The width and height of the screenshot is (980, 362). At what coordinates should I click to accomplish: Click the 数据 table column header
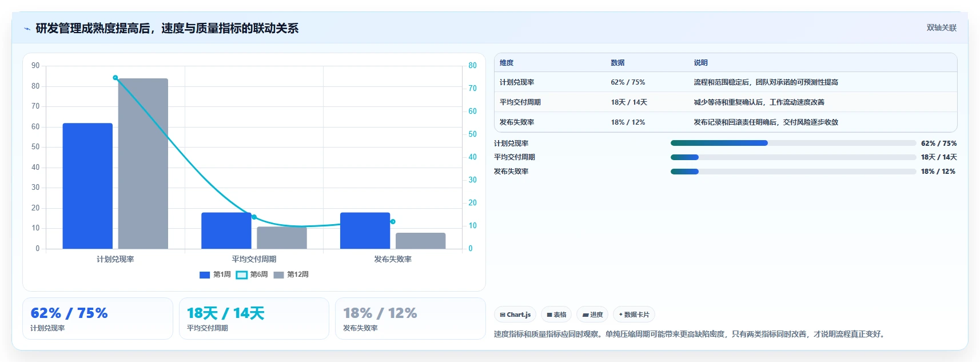tap(618, 63)
